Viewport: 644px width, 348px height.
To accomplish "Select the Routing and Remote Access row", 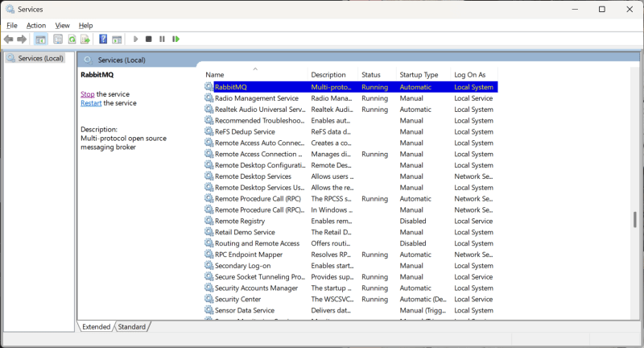I will click(351, 243).
